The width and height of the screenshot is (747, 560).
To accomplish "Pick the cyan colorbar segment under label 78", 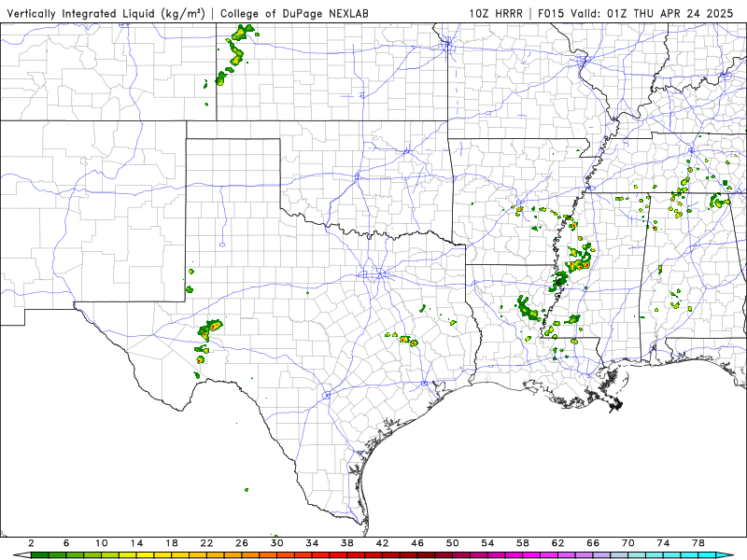I will [707, 555].
